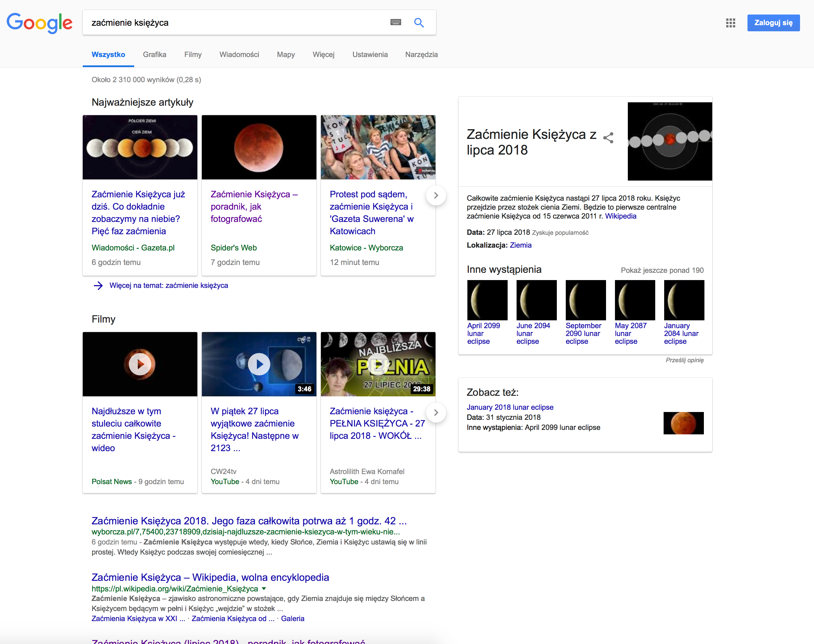The image size is (814, 644).
Task: Open 'W piątek 27 lipca wyjątkowe zaćmienie' video link
Action: [x=254, y=429]
